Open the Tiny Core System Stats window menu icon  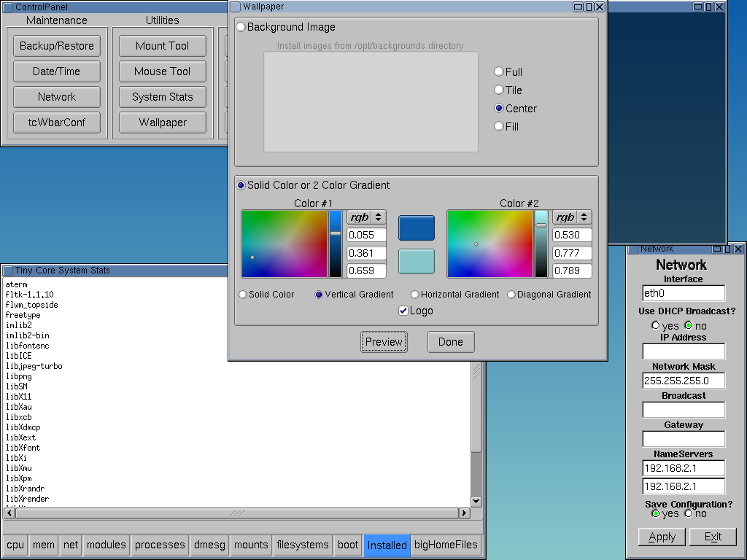[7, 271]
